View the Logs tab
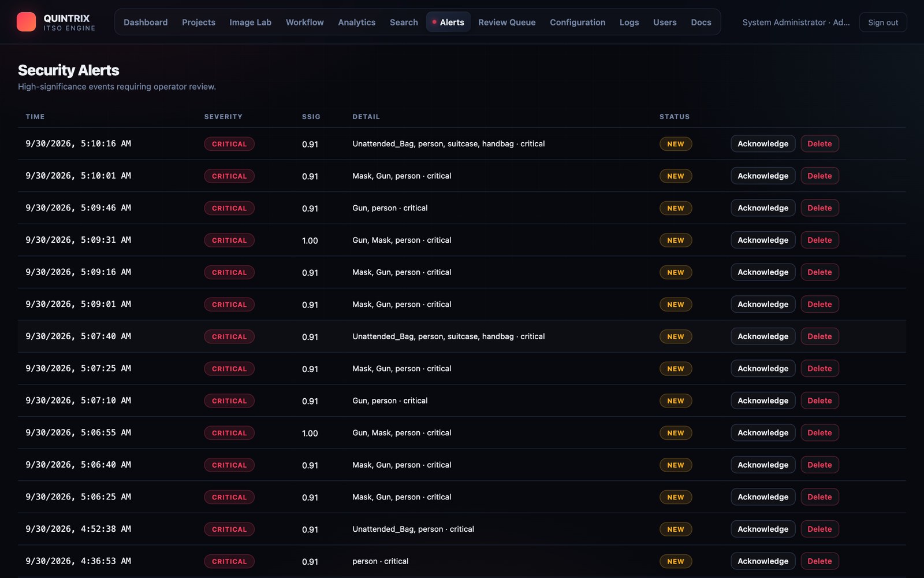Screen dimensions: 924x578 629,23
